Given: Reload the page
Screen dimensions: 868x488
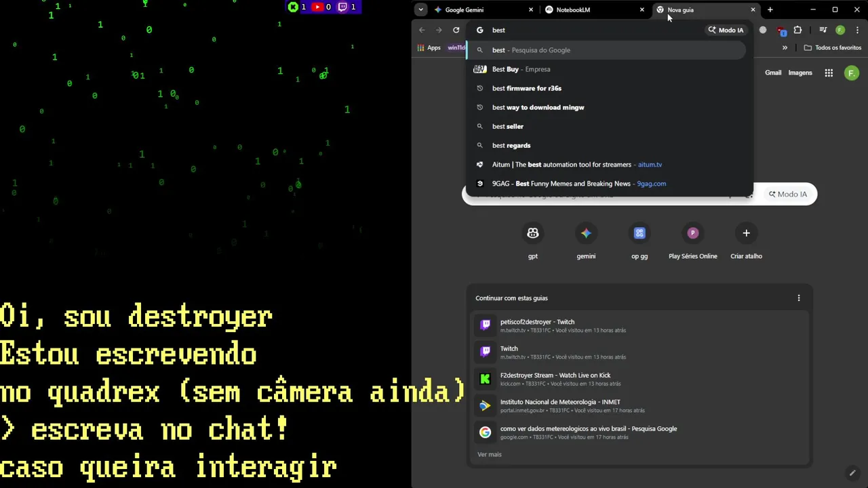Looking at the screenshot, I should pos(456,30).
